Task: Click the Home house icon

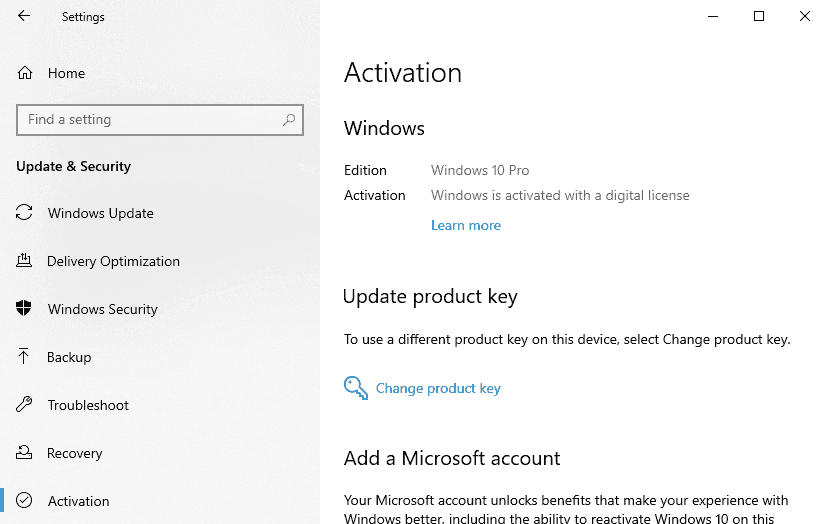Action: click(25, 73)
